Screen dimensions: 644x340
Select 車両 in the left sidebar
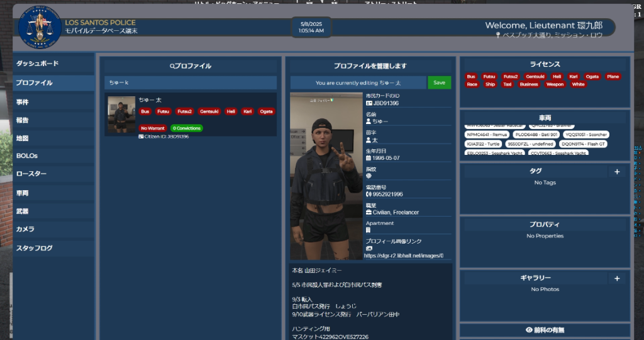pos(53,193)
